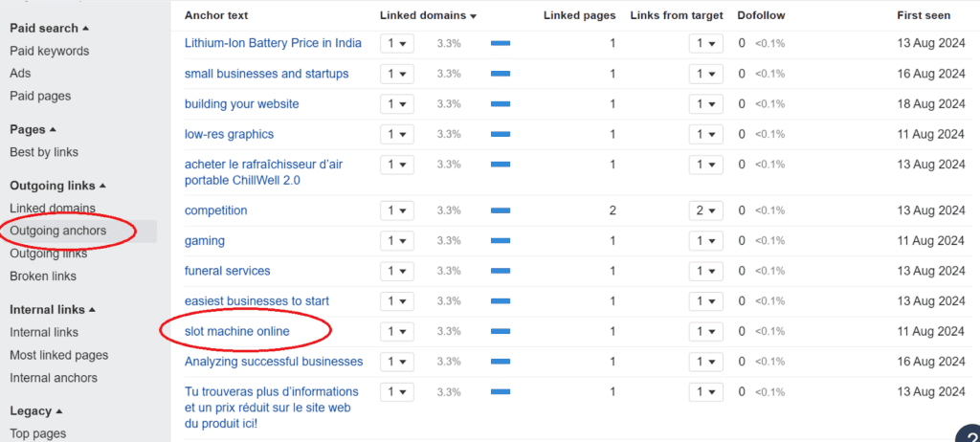Collapse the Legacy section

pos(36,410)
